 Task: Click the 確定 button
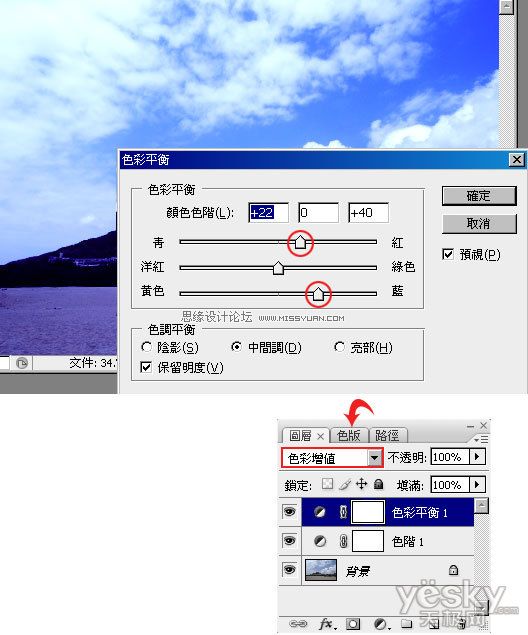coord(479,196)
